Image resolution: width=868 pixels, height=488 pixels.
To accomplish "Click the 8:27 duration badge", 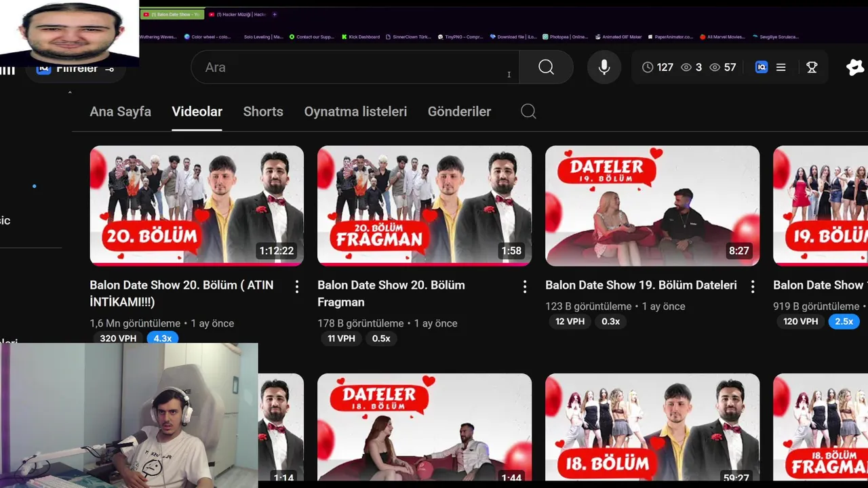I will 739,251.
